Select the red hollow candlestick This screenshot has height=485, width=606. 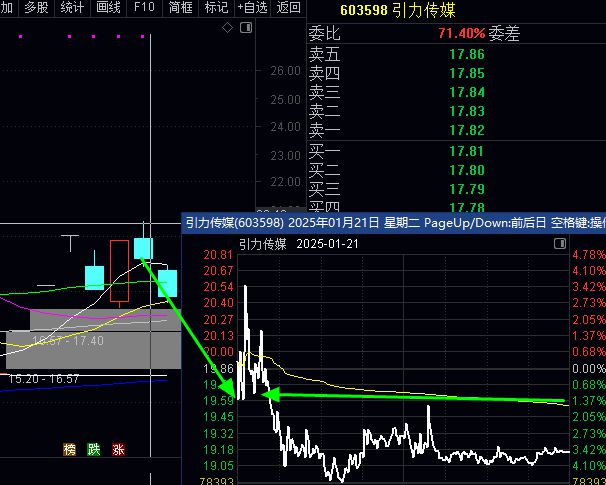[119, 271]
